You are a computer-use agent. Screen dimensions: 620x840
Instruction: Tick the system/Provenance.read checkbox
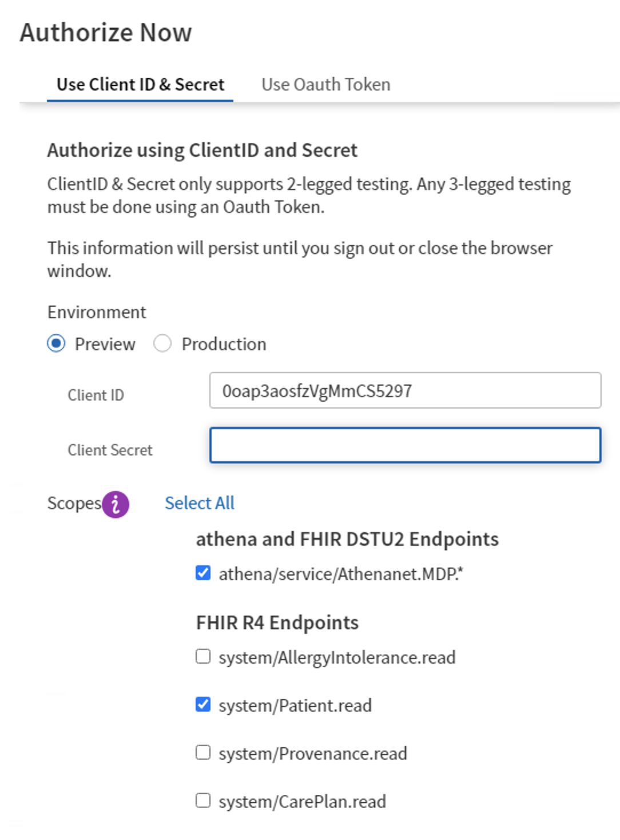(203, 752)
